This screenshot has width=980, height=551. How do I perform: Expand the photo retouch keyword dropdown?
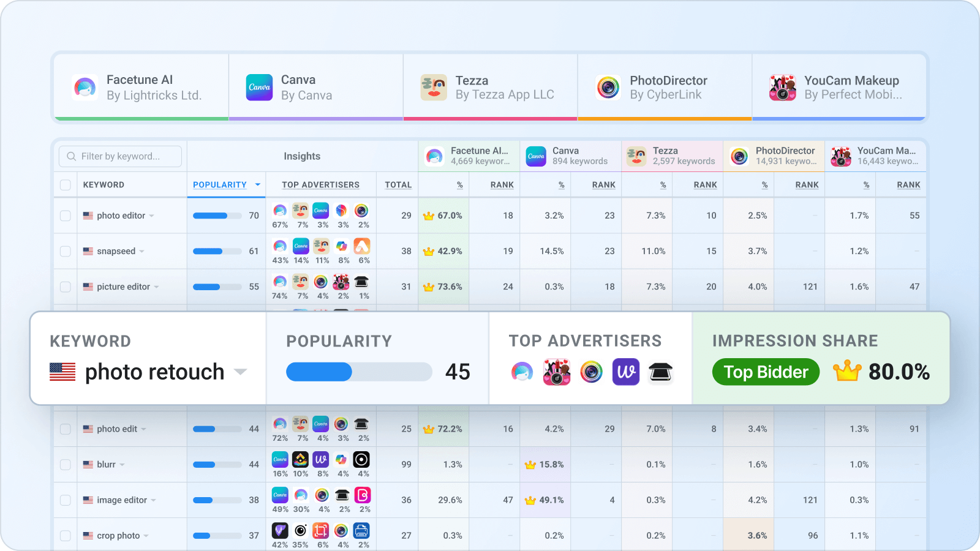tap(241, 372)
